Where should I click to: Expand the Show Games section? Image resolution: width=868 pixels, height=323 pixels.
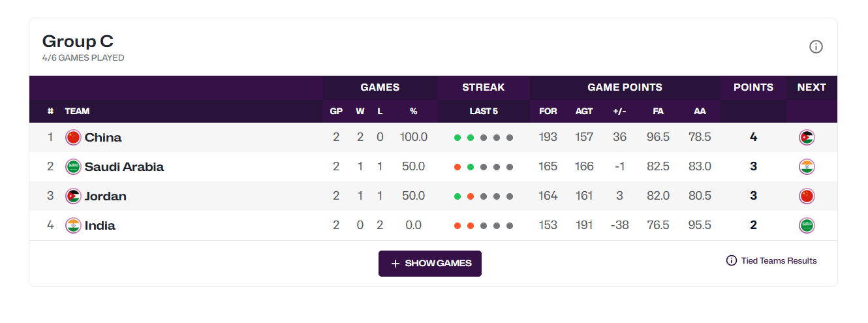point(430,264)
